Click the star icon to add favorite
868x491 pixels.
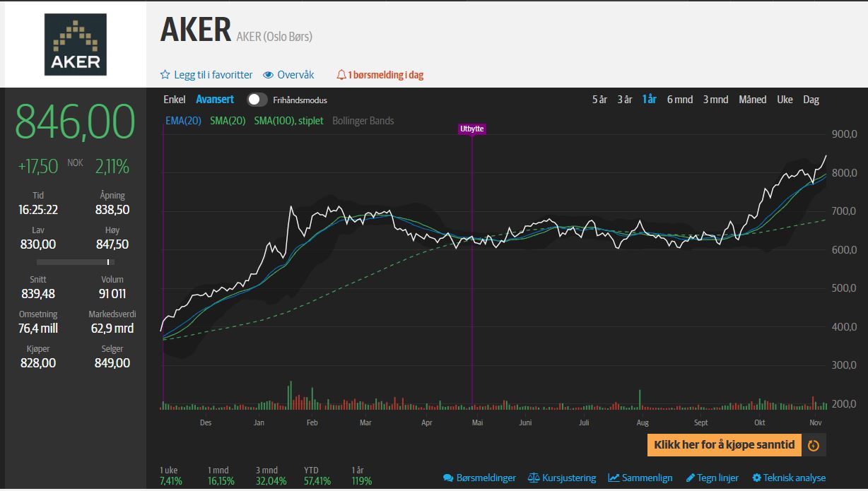coord(165,75)
